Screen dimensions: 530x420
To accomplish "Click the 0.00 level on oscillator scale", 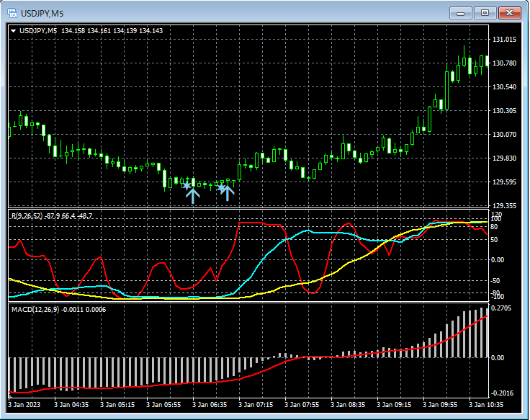I will (497, 260).
